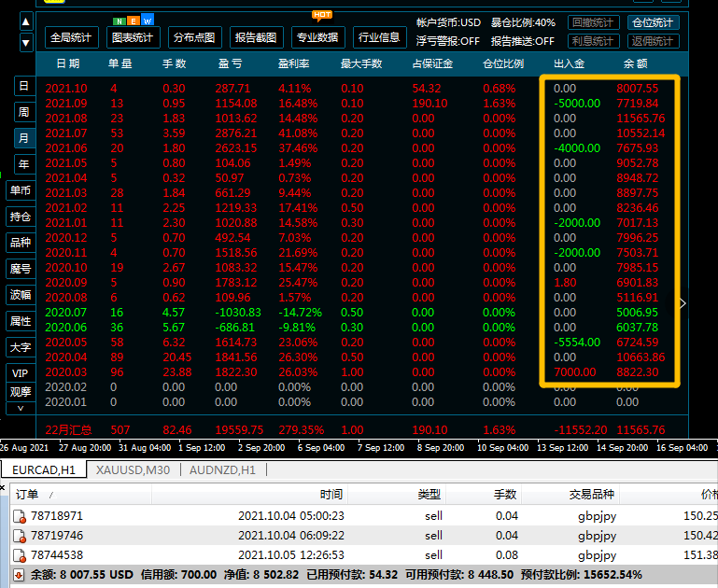This screenshot has width=718, height=588.
Task: Select 品种 symbols sidebar option
Action: coord(21,243)
